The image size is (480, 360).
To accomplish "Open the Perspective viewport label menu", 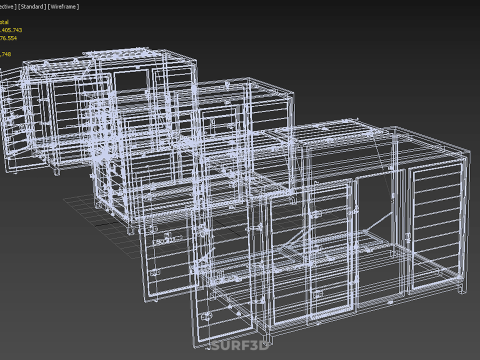I will [8, 7].
